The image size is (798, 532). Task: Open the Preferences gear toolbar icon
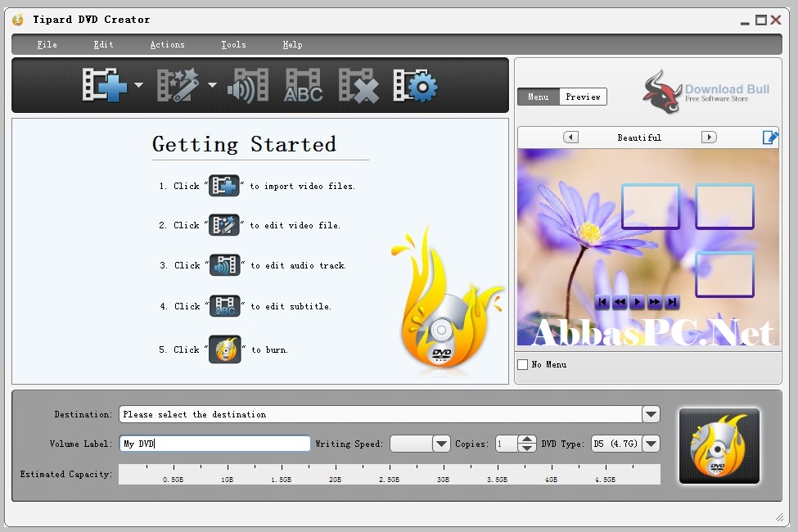415,85
